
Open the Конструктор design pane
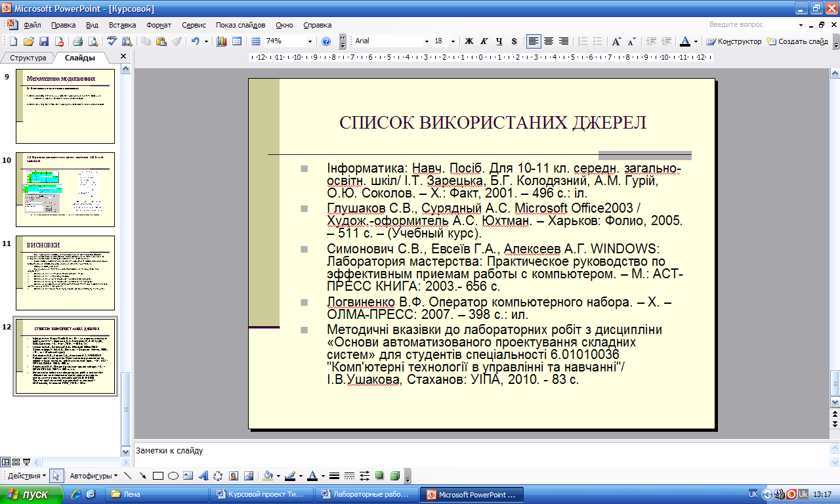[734, 41]
